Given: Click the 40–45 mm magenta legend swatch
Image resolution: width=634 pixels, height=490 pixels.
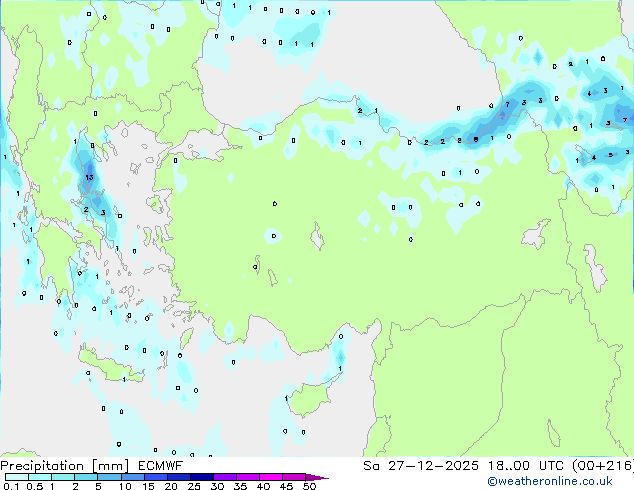Looking at the screenshot, I should [x=271, y=477].
